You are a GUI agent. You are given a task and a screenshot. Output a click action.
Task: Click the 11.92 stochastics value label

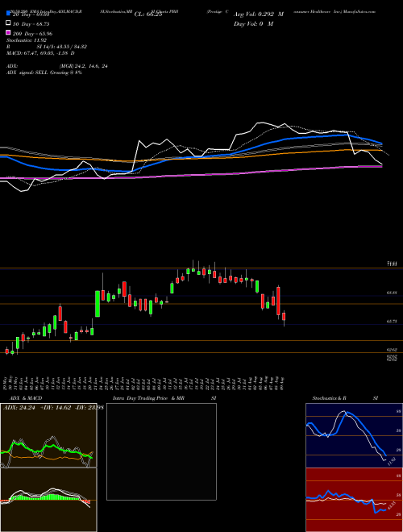391,462
